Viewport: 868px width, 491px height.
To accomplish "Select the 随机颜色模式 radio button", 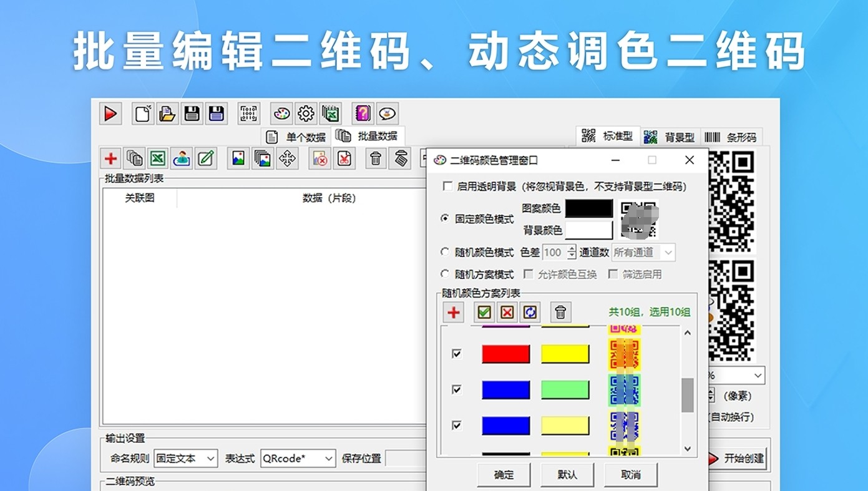I will point(446,252).
